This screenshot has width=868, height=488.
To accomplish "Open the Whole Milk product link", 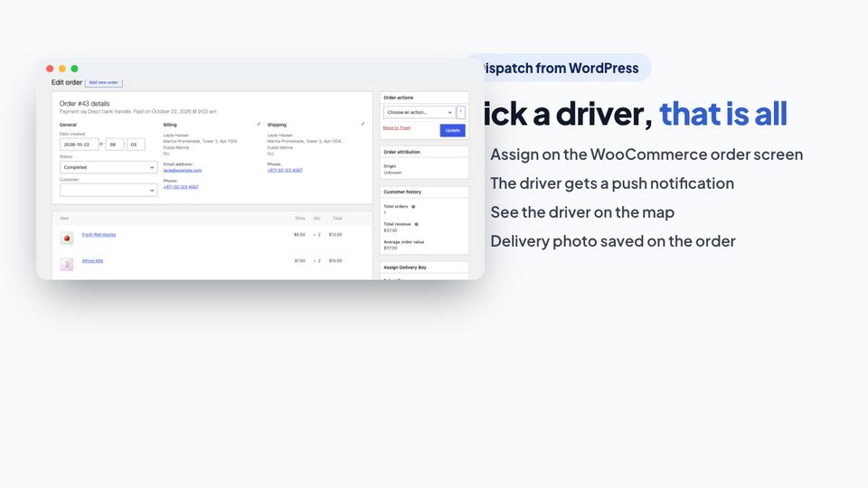I will 92,260.
